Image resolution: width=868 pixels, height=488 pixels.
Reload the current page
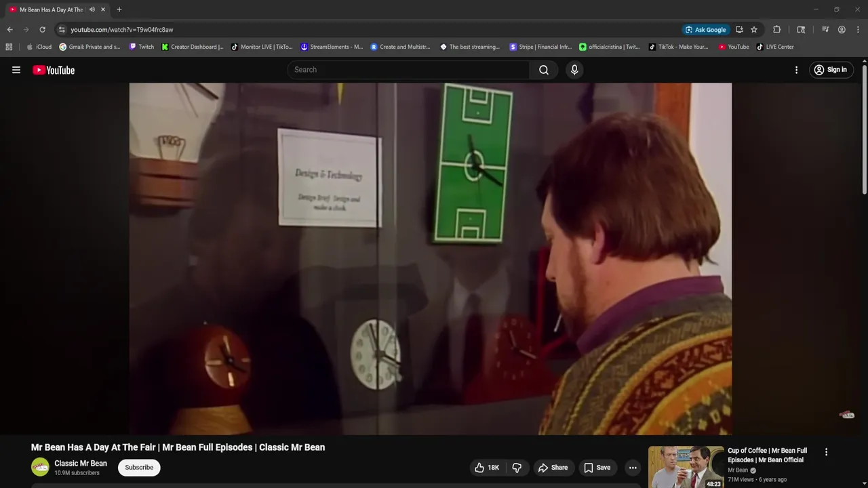click(x=42, y=30)
